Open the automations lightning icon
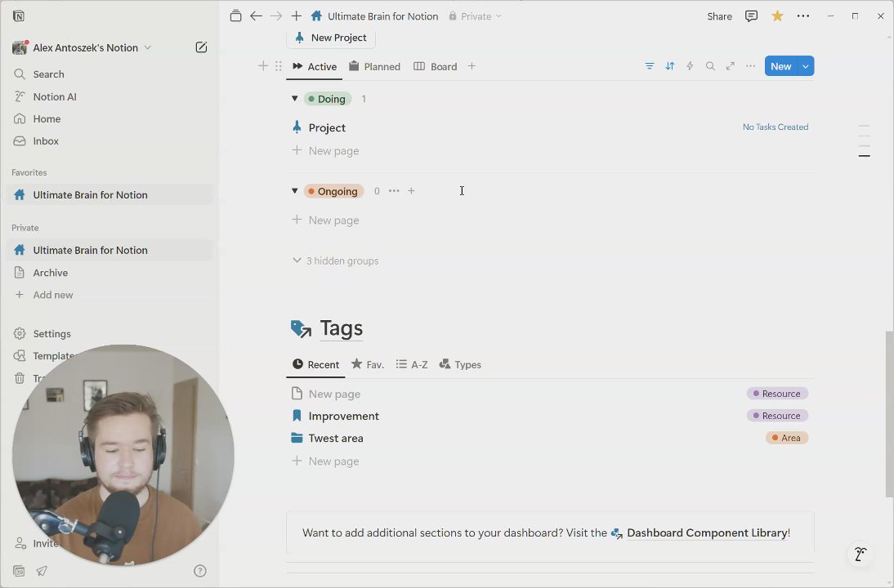Viewport: 894px width, 588px height. tap(690, 66)
